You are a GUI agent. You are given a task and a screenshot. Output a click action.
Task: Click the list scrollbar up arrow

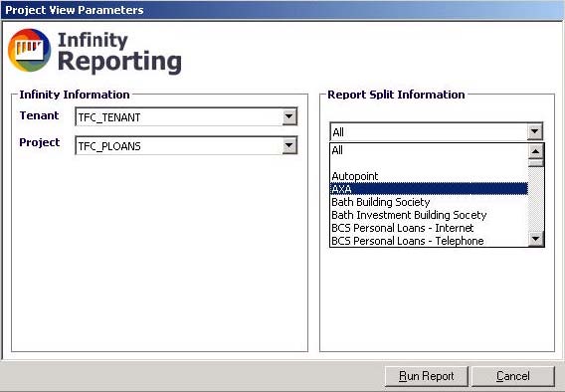535,151
